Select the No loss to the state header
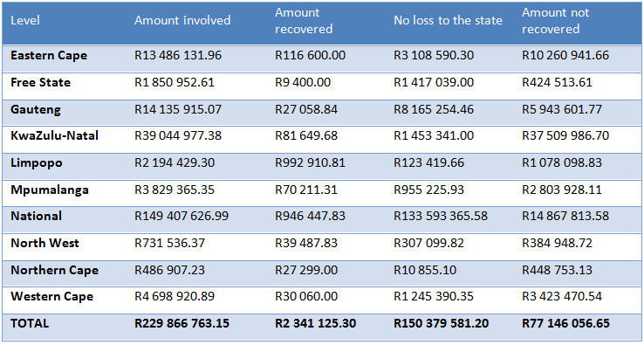 pyautogui.click(x=448, y=21)
